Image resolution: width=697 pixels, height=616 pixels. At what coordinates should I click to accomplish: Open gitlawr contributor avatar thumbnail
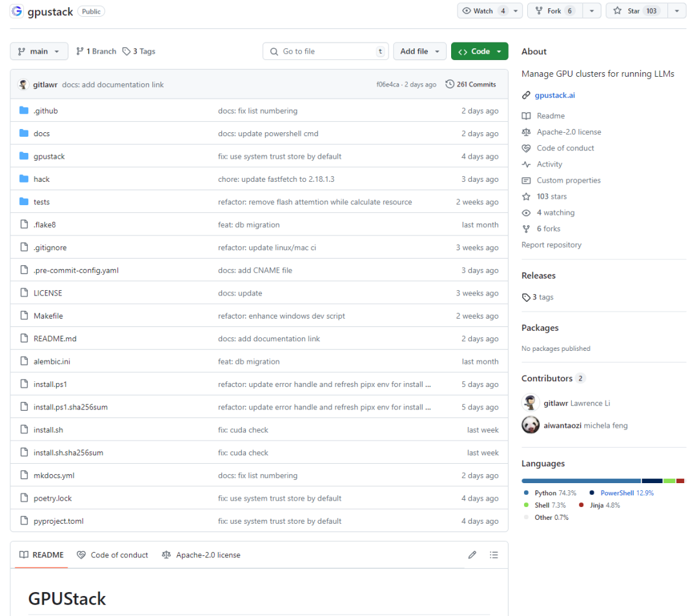point(530,403)
